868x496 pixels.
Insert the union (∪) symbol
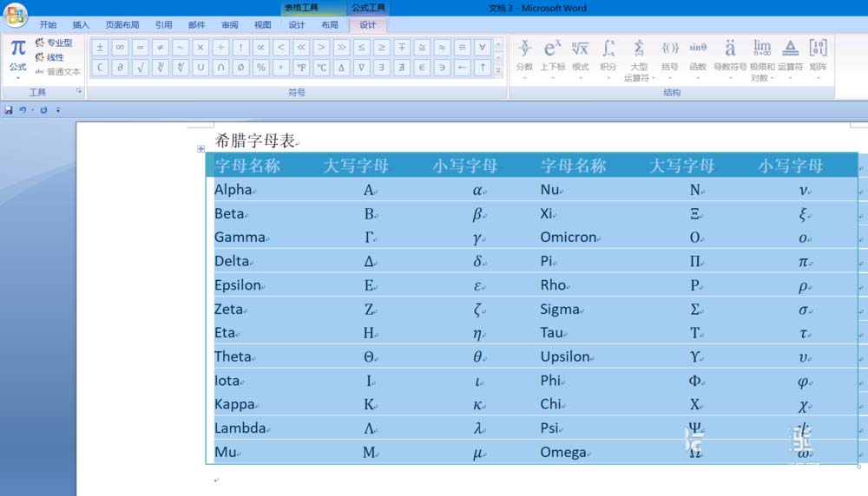coord(201,68)
